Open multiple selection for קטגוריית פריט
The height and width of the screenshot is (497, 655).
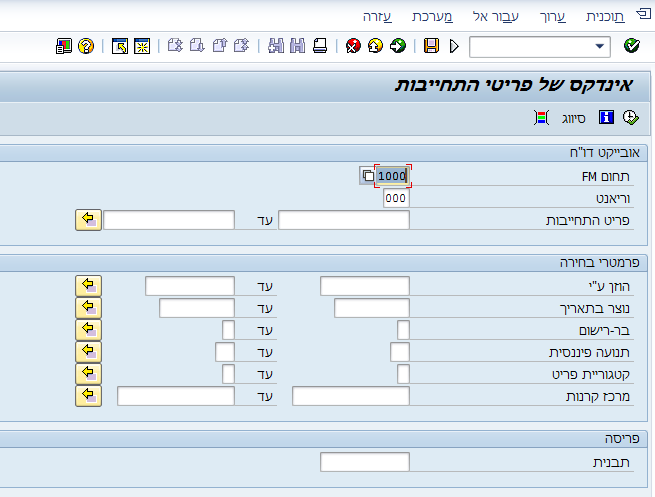coord(88,374)
